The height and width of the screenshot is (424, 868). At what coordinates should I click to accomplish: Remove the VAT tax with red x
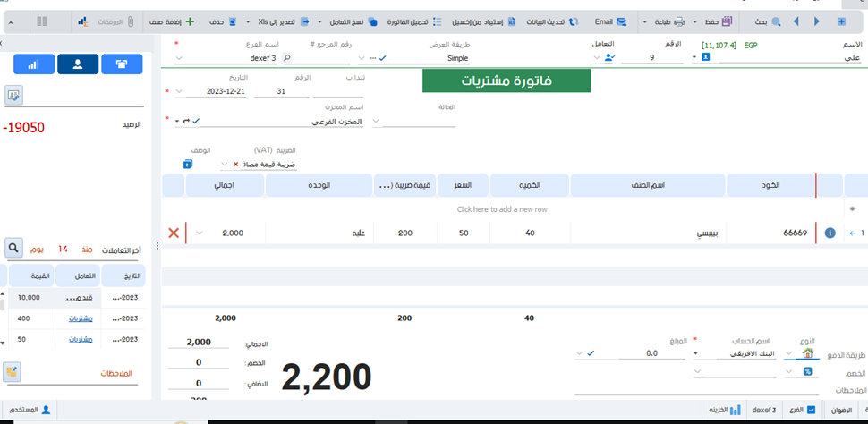[x=236, y=165]
